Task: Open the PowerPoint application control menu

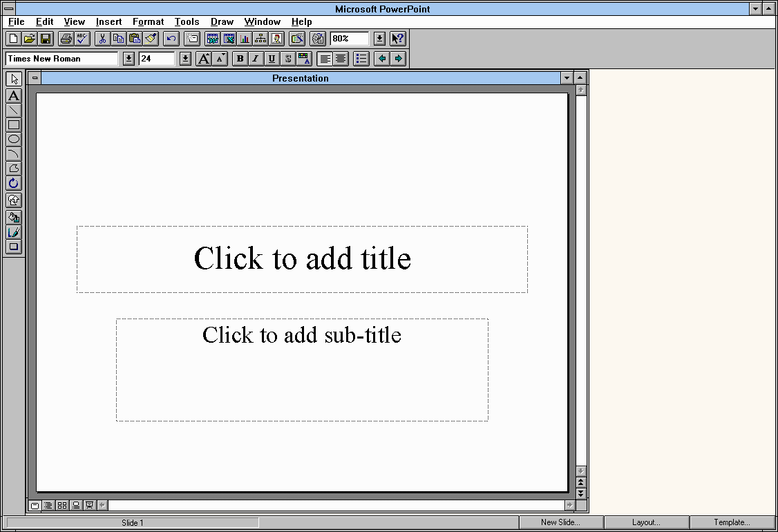Action: 9,8
